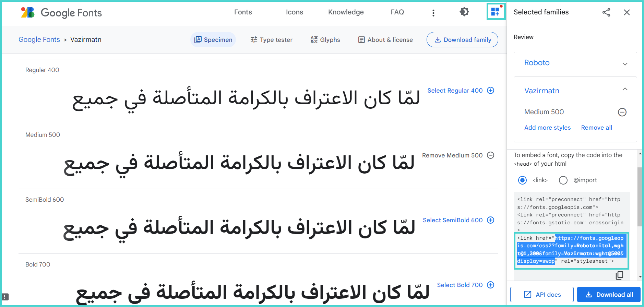The image size is (644, 307).
Task: Click the 'Medium 500' label in the Vazirmatn panel
Action: 544,112
